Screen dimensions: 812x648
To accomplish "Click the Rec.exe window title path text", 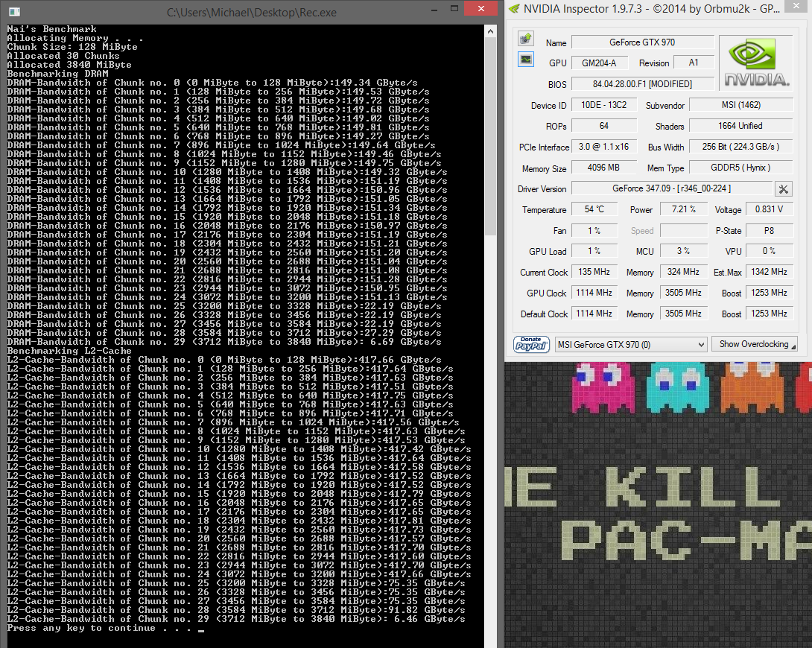I will point(252,13).
